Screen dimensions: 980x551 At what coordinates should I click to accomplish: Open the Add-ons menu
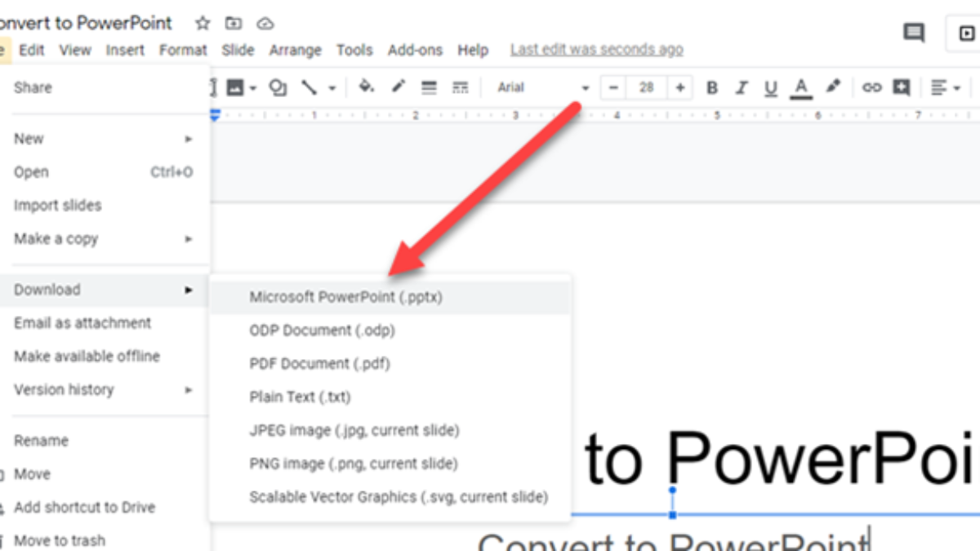coord(415,50)
